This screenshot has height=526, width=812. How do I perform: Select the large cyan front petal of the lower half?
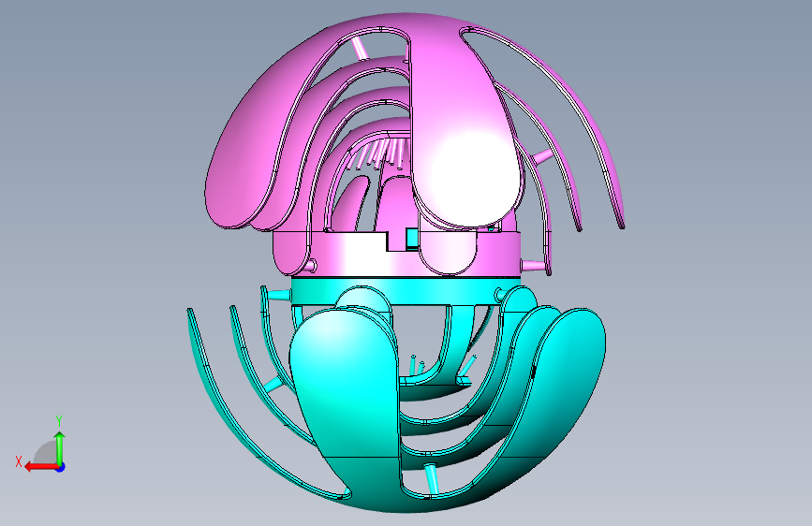(x=345, y=399)
